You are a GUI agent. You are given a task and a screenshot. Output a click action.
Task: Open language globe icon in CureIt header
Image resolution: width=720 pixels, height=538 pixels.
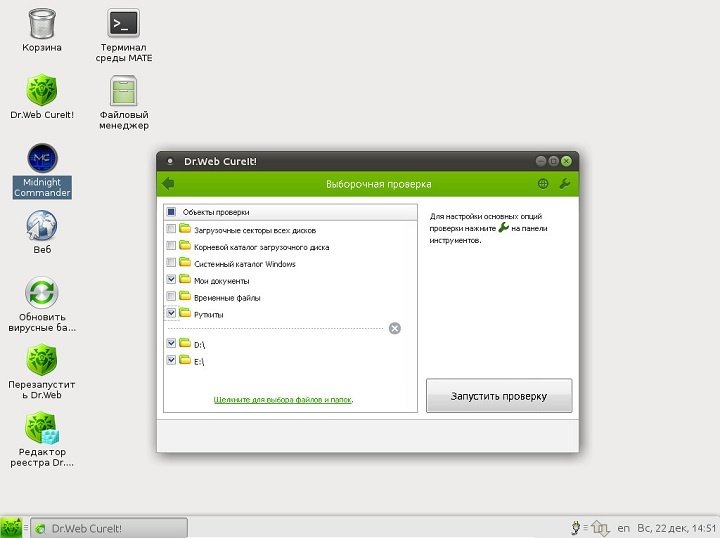543,184
